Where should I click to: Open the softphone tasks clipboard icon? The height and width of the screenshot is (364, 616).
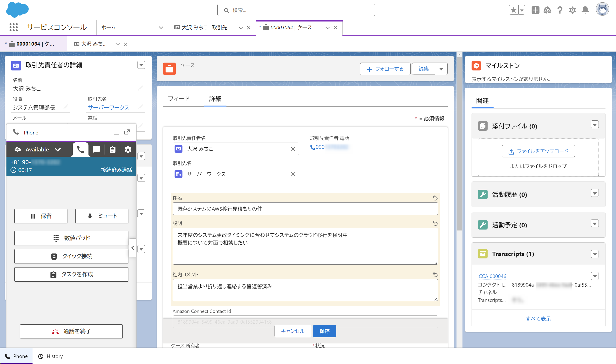[112, 149]
